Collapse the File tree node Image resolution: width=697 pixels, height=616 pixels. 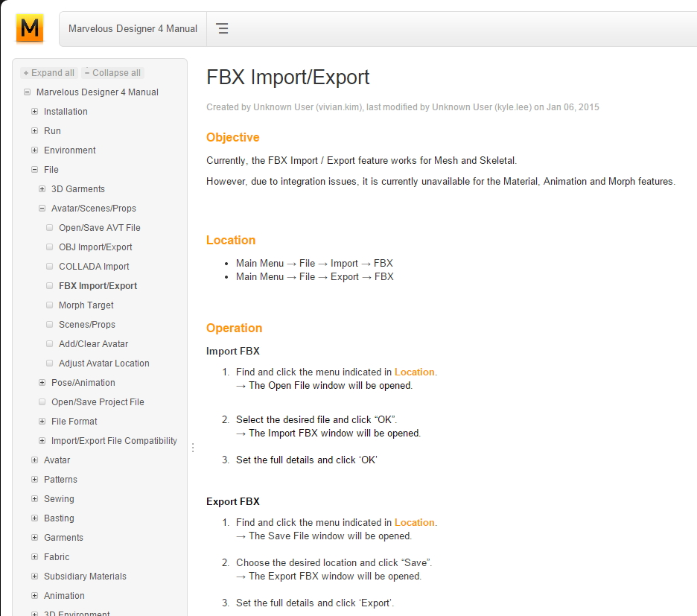point(35,169)
